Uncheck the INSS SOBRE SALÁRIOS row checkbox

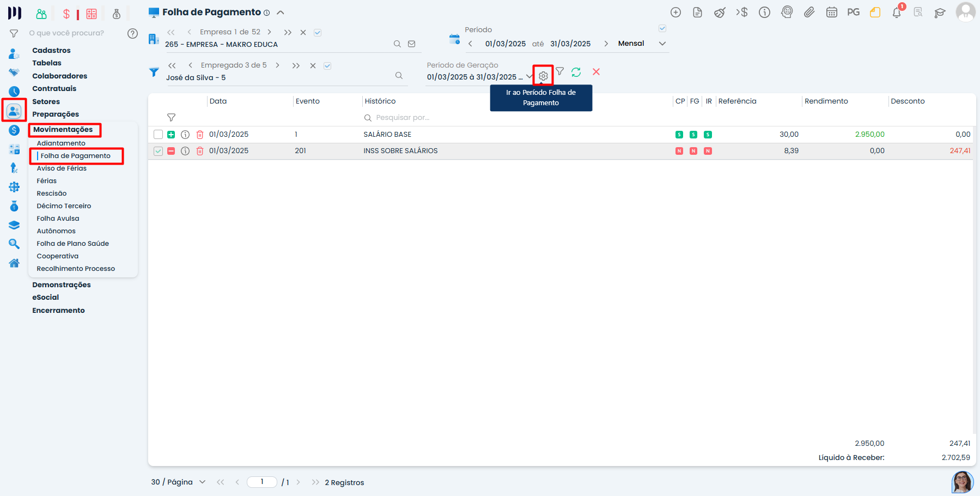click(158, 151)
